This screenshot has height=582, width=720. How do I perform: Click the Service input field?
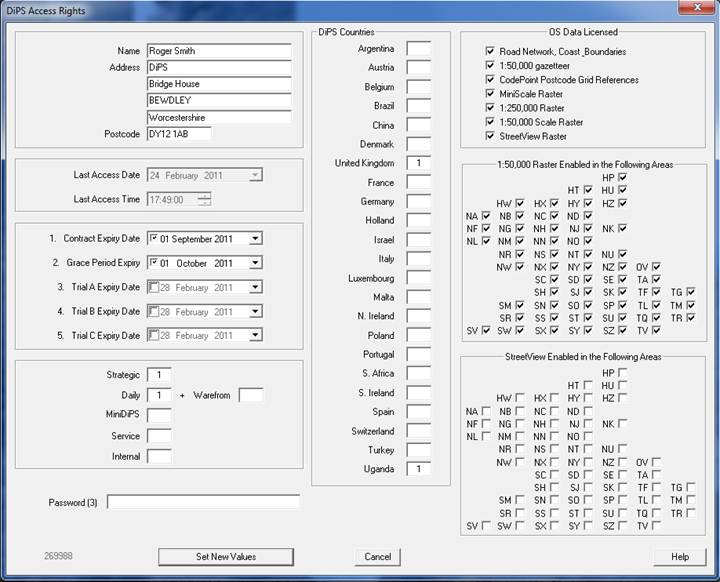point(159,436)
